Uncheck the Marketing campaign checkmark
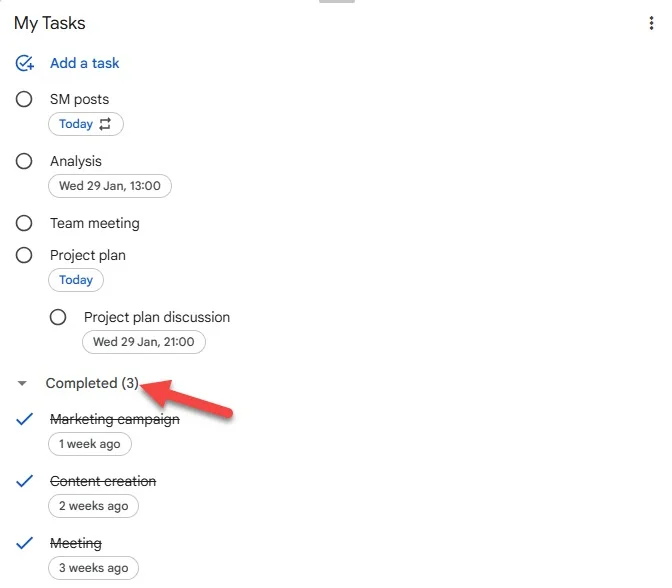Screen dimensions: 672x588 [x=24, y=419]
